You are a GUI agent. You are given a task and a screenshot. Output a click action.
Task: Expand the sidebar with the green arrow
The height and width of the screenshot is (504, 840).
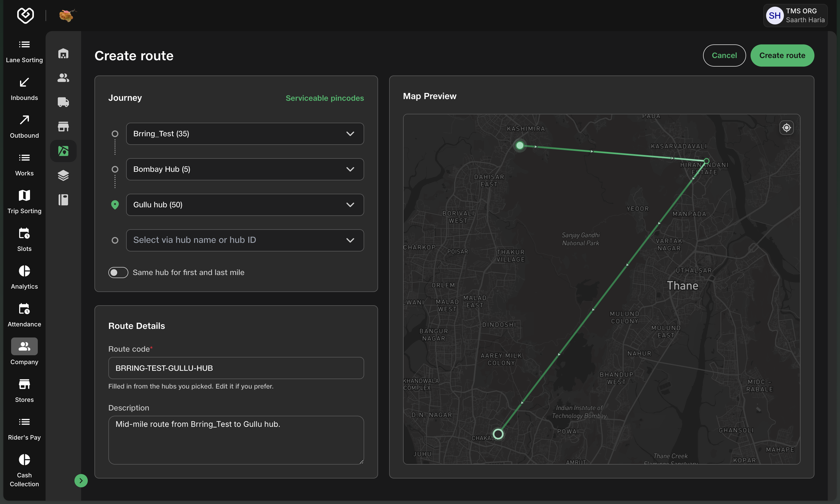(81, 481)
